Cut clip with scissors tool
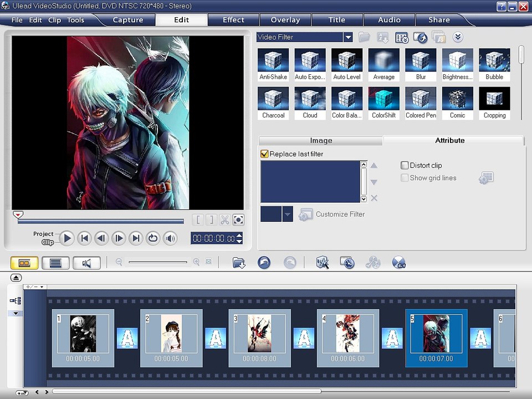Image resolution: width=532 pixels, height=399 pixels. point(224,220)
